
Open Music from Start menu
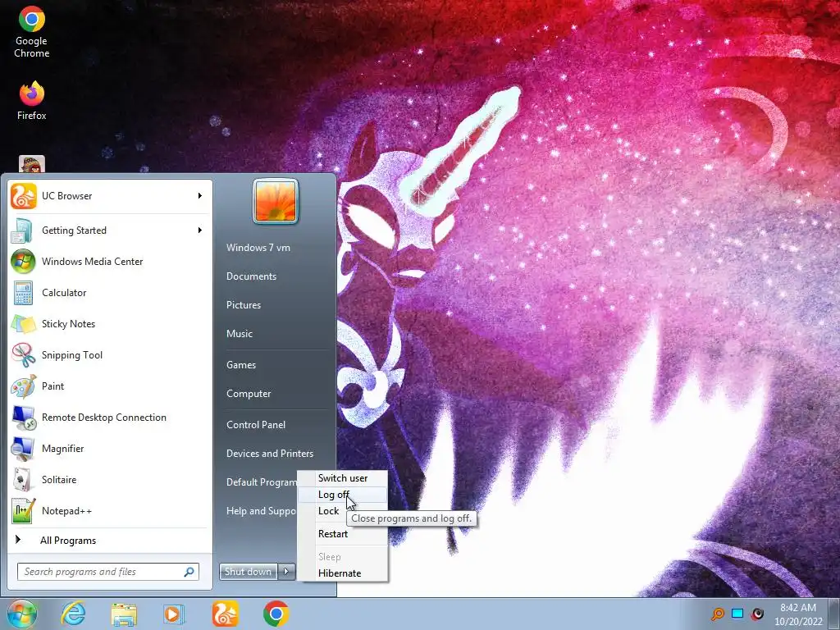point(240,334)
